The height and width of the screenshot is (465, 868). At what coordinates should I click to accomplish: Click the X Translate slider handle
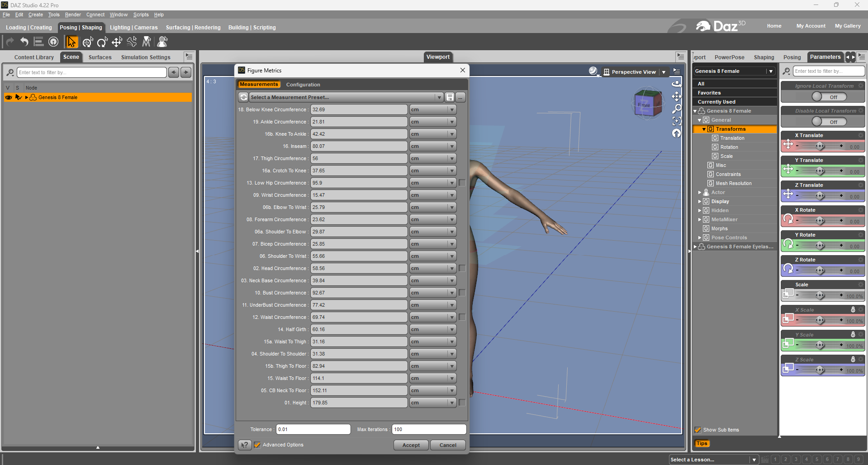820,146
